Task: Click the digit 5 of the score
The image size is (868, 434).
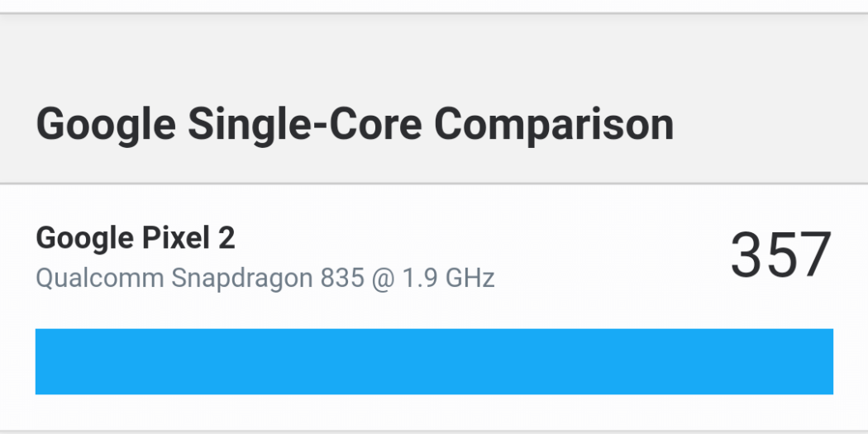Action: (780, 255)
